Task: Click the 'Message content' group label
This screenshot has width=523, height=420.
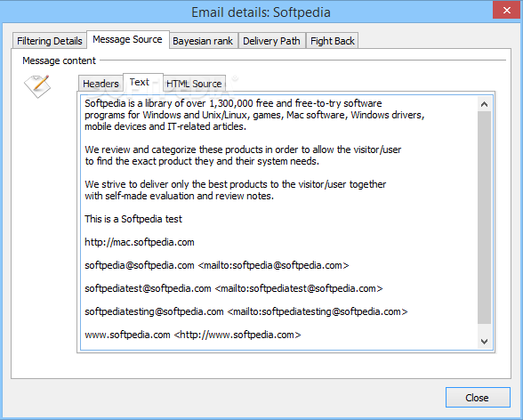Action: pyautogui.click(x=59, y=61)
